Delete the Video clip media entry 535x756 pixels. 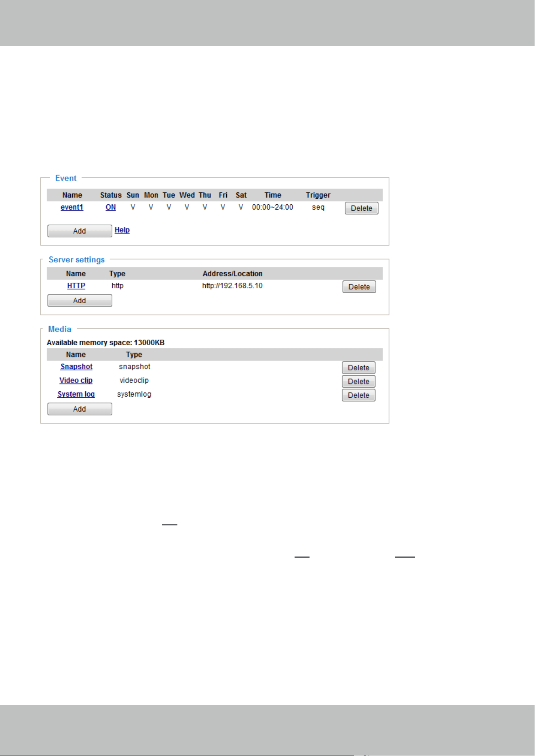(x=359, y=381)
